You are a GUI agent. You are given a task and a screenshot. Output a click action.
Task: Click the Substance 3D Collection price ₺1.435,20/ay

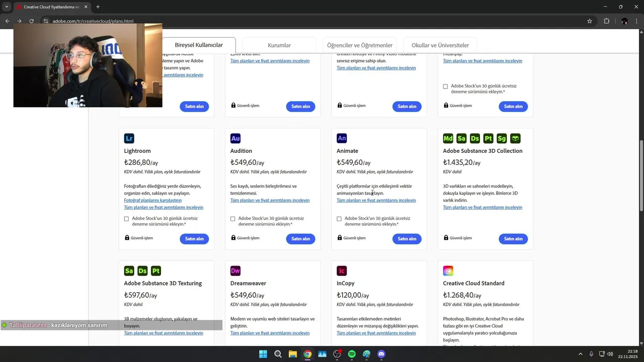[462, 162]
